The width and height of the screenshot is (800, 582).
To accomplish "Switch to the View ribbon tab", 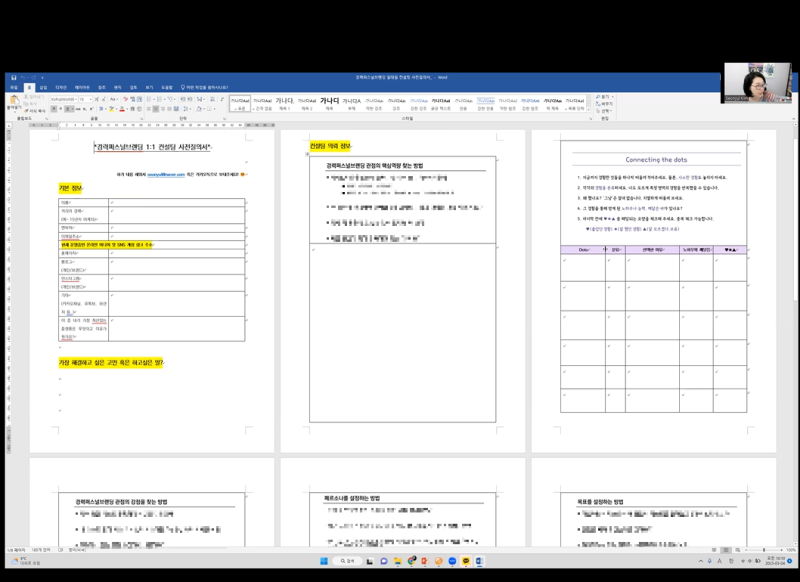I will click(149, 87).
